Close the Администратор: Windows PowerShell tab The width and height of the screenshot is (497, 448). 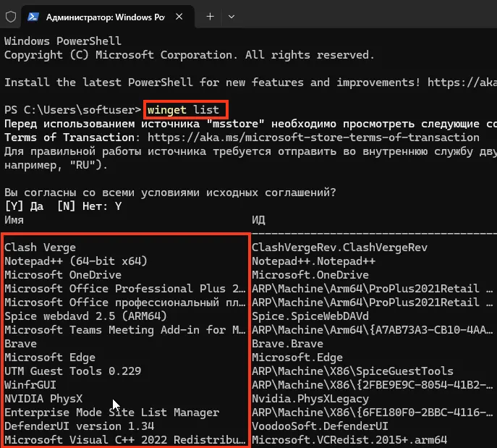(179, 17)
